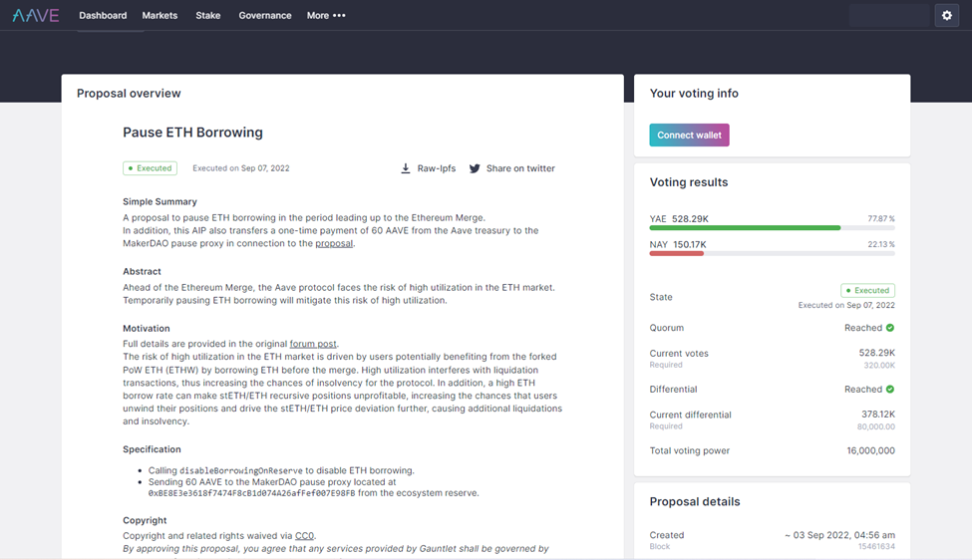
Task: Click the 'Copyright' heading
Action: 146,520
